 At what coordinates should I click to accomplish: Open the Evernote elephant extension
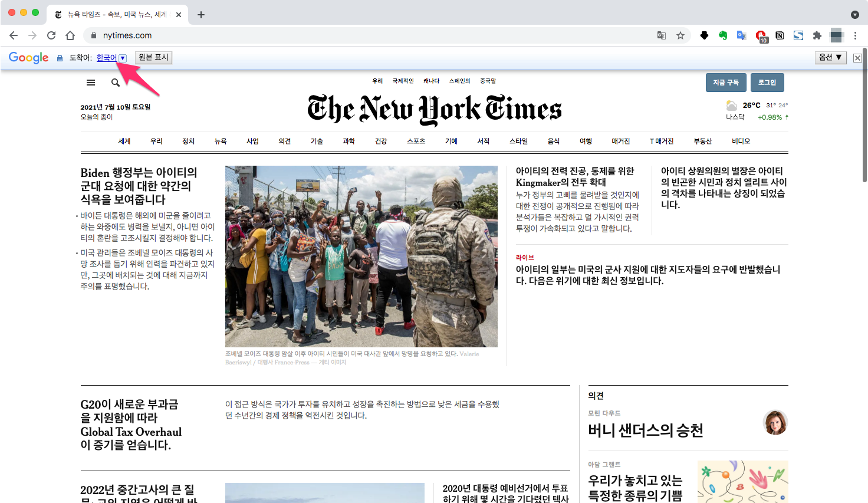click(723, 35)
